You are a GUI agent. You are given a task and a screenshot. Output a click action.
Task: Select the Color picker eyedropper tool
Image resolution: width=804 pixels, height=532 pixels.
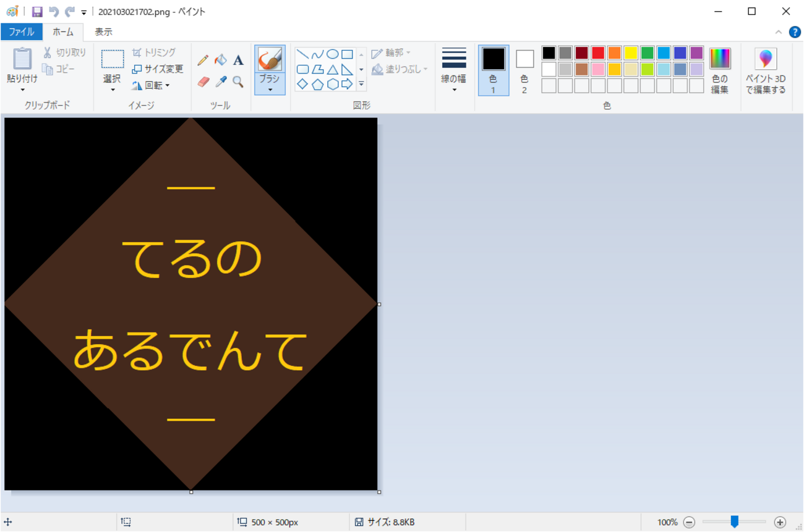tap(221, 82)
